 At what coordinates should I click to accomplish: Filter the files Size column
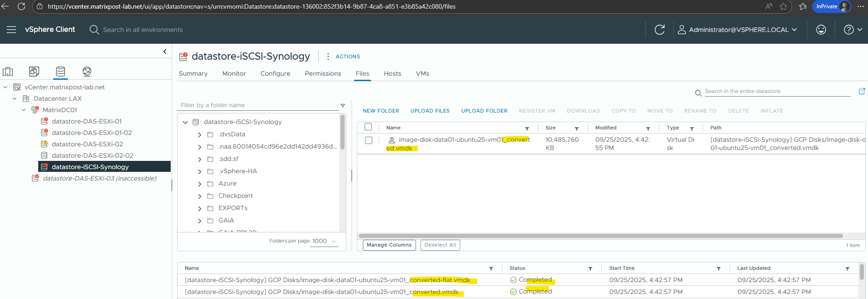click(577, 129)
